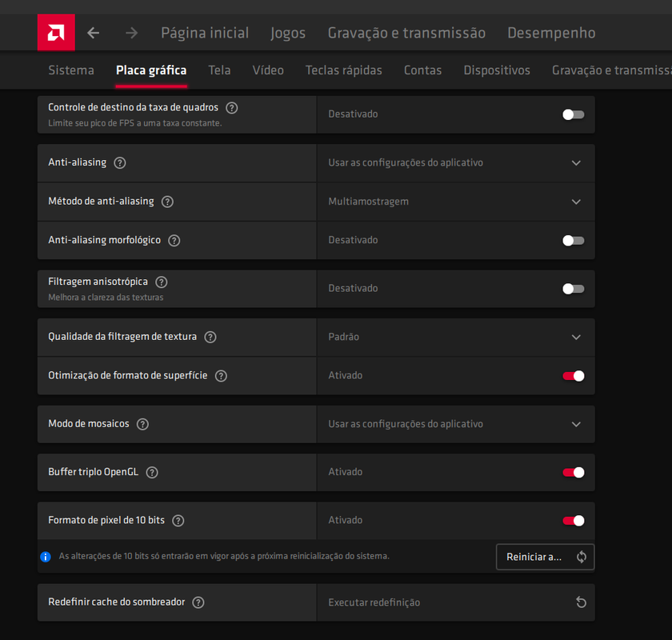Click Executar redefinição
Viewport: 672px width, 640px height.
[x=374, y=602]
